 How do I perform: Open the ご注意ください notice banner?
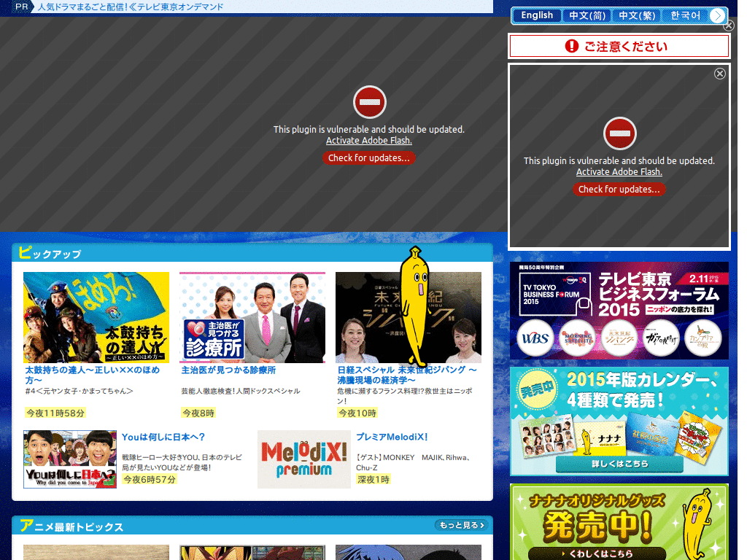click(619, 46)
